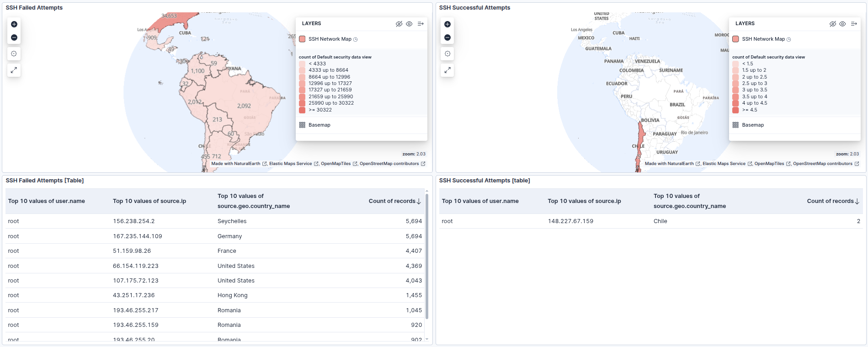
Task: Hide all layers in Successful Attempts map
Action: 832,24
